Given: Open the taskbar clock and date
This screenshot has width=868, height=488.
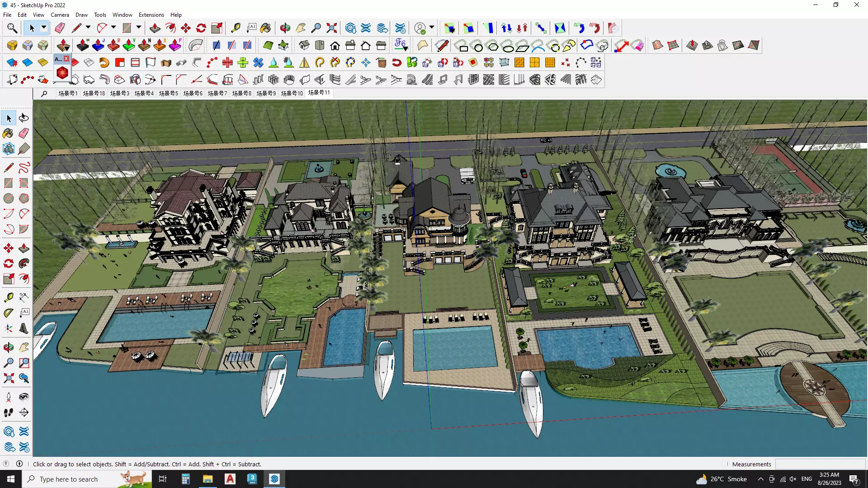Looking at the screenshot, I should (x=829, y=479).
